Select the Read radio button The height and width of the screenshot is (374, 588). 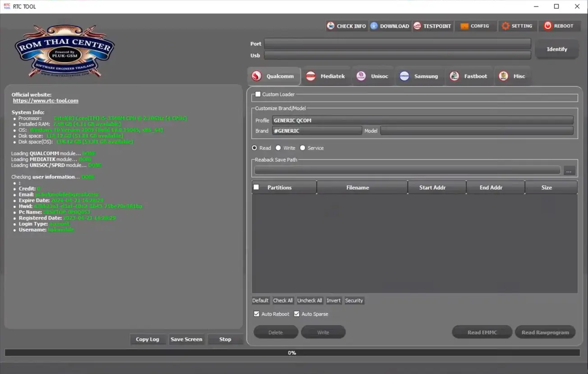255,148
